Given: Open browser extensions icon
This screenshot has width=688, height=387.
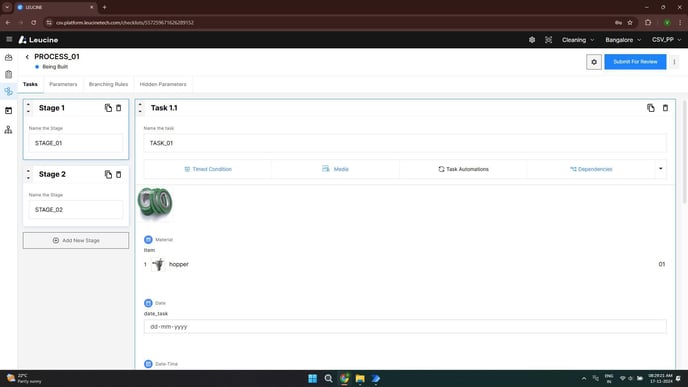Looking at the screenshot, I should 648,22.
